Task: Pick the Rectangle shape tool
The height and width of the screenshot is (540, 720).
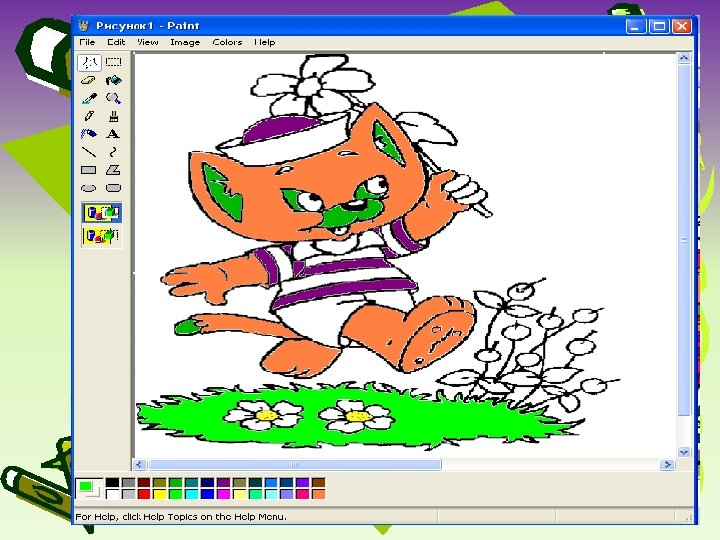Action: (89, 170)
